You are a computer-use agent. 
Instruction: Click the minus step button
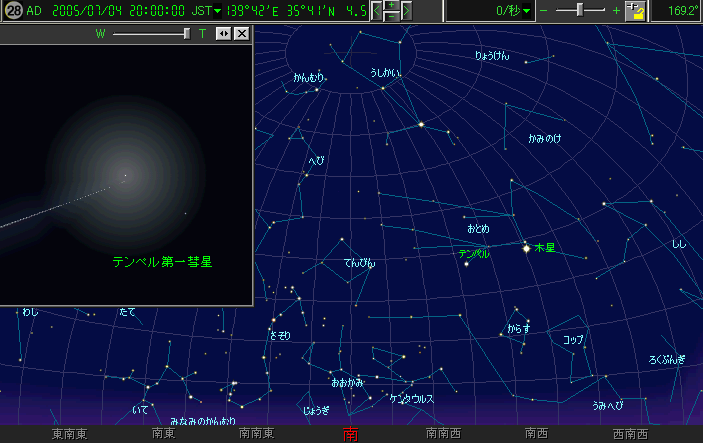click(392, 17)
